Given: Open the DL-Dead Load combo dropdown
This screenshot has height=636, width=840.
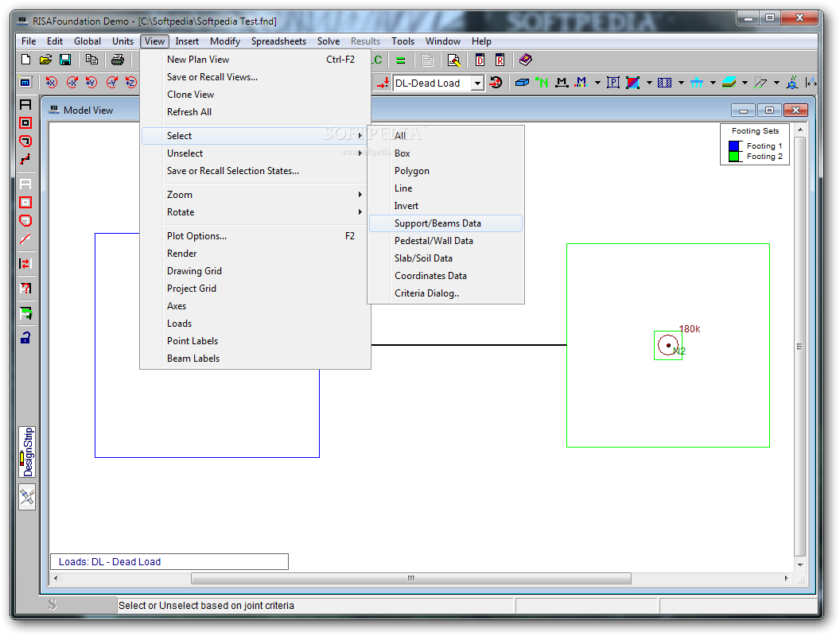Looking at the screenshot, I should (x=476, y=83).
